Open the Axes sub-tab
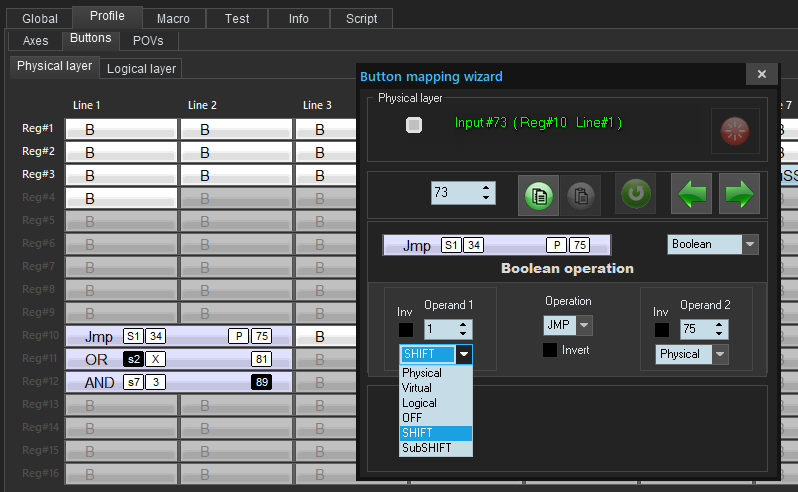 pyautogui.click(x=36, y=41)
